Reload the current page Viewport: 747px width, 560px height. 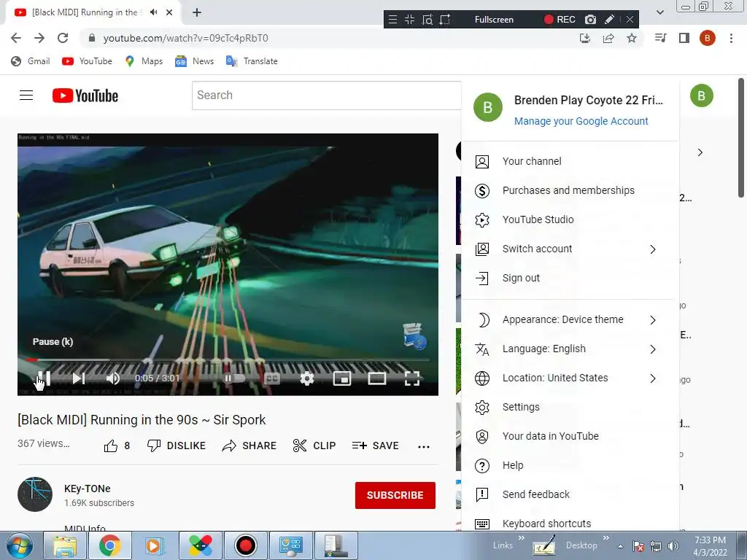tap(63, 38)
